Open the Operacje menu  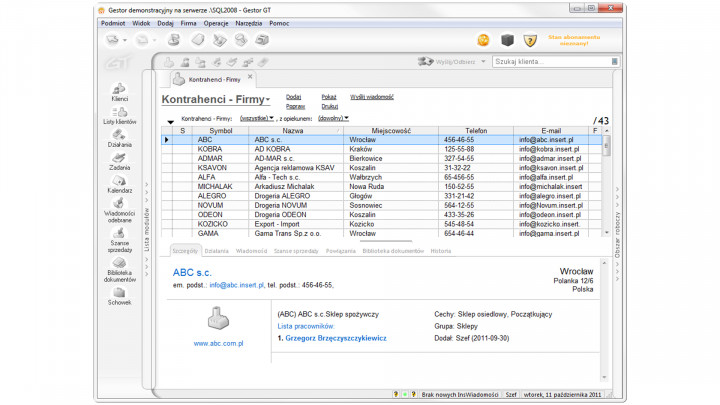pyautogui.click(x=216, y=22)
